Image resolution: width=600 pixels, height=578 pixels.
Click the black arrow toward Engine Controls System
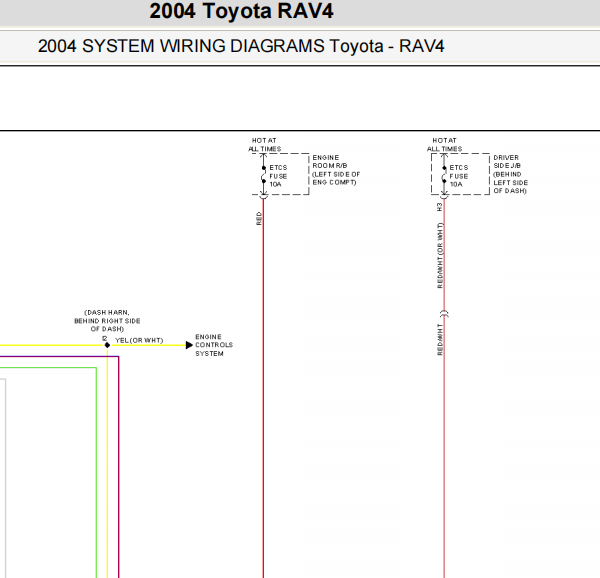click(189, 345)
